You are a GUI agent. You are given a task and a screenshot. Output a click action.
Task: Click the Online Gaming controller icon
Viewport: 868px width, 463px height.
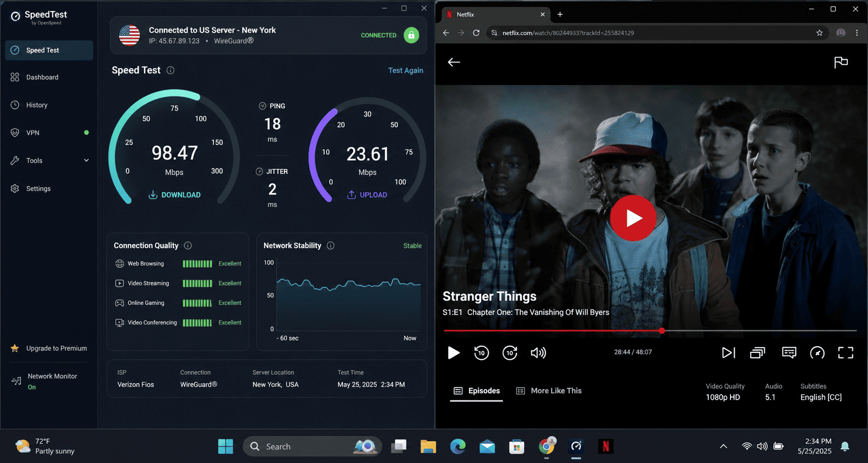click(120, 303)
